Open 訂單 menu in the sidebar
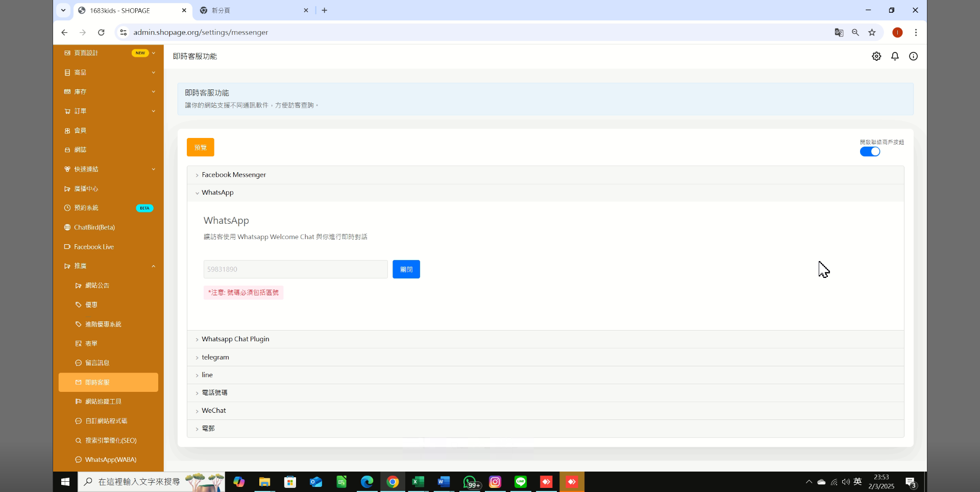 pyautogui.click(x=108, y=111)
